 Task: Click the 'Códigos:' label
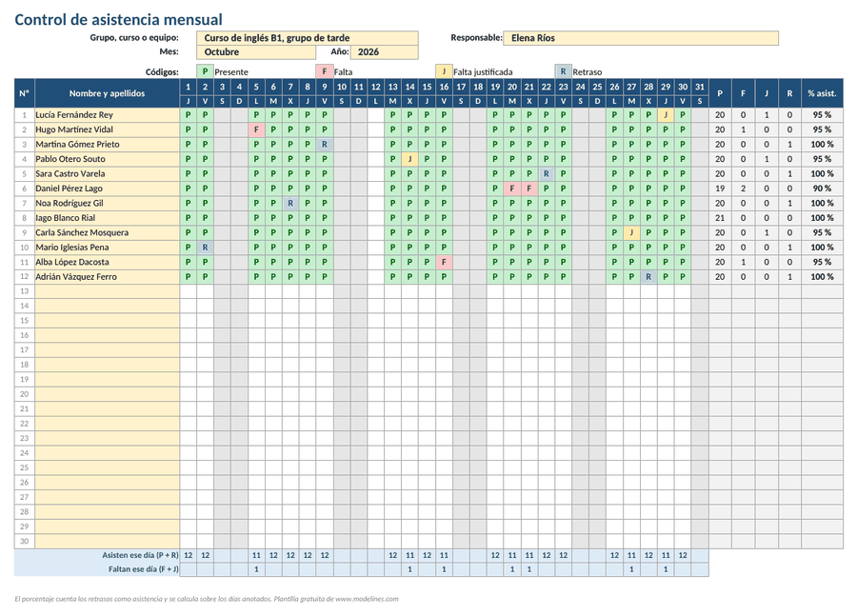pyautogui.click(x=162, y=72)
